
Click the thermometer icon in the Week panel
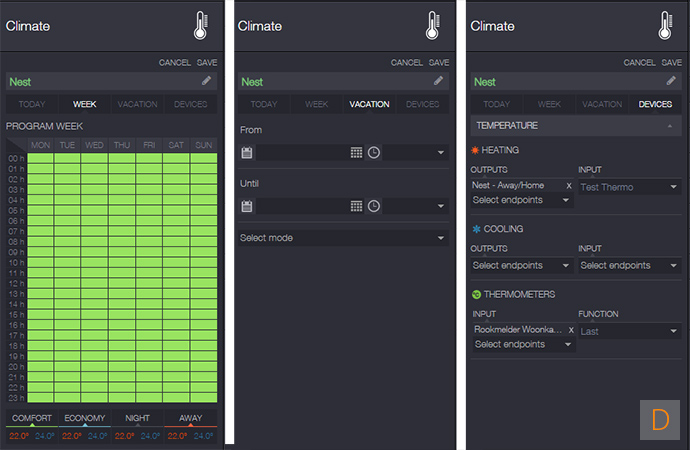[x=201, y=26]
